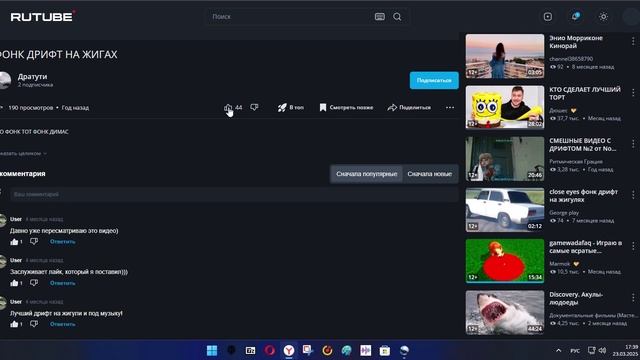Open options dots for Discovery. Акулы-людоеды
Image resolution: width=640 pixels, height=360 pixels.
pos(633,298)
